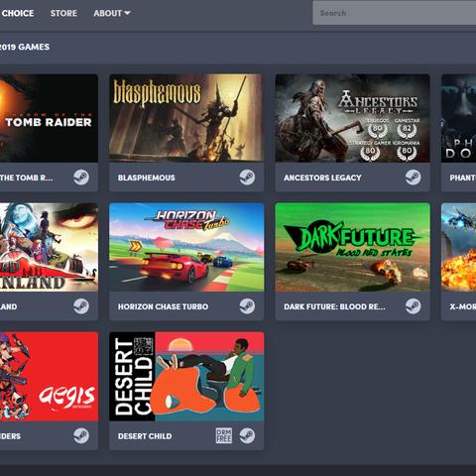Open the Desert Child cover image
Screen dimensions: 476x476
coord(186,377)
